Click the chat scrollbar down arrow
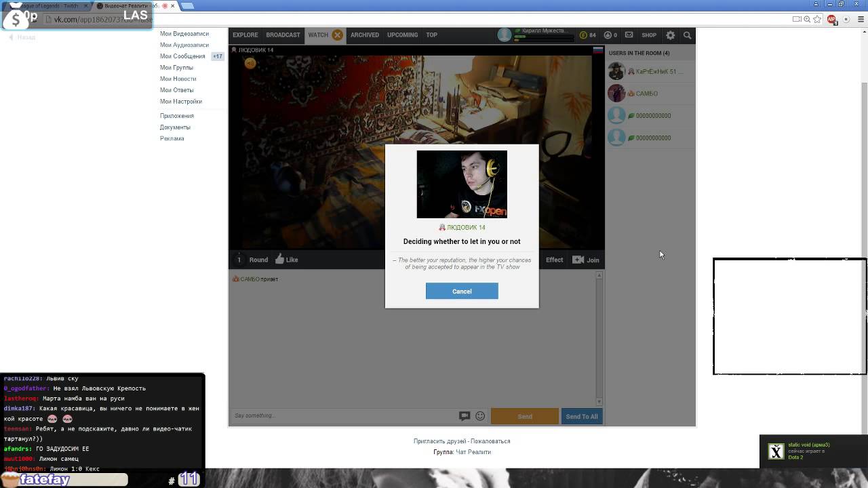Viewport: 868px width, 488px height. [x=599, y=401]
